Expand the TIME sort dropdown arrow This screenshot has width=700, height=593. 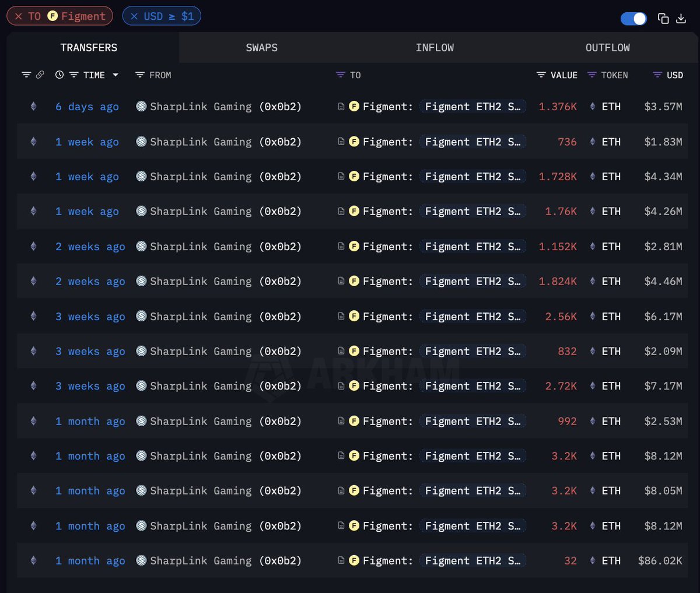(116, 75)
